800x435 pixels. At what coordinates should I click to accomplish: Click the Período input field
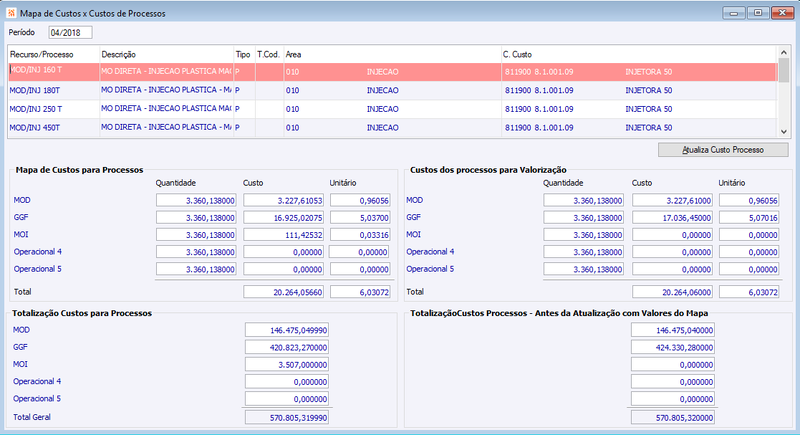[70, 33]
